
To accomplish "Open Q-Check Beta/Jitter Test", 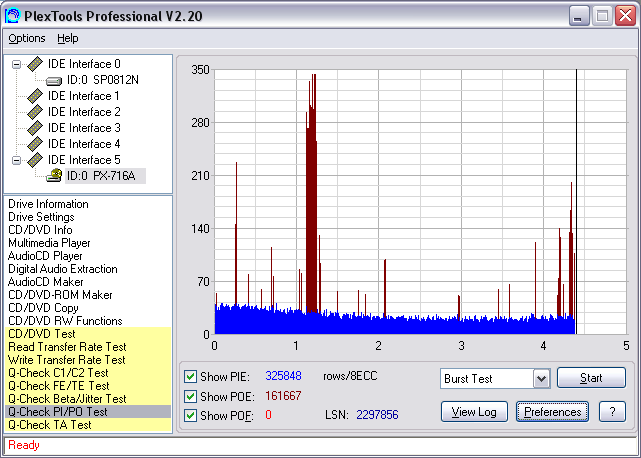I will click(67, 399).
